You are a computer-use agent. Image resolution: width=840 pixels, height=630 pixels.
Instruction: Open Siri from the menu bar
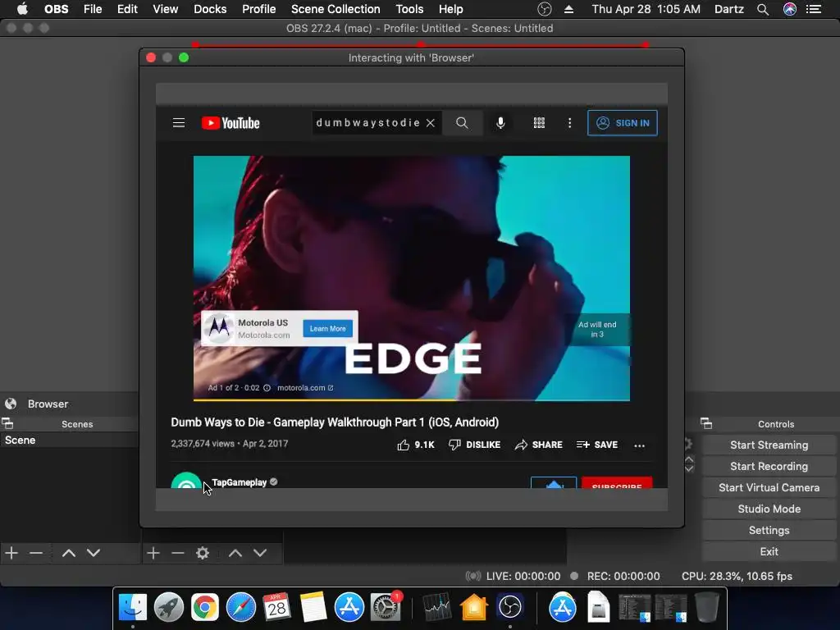coord(790,9)
